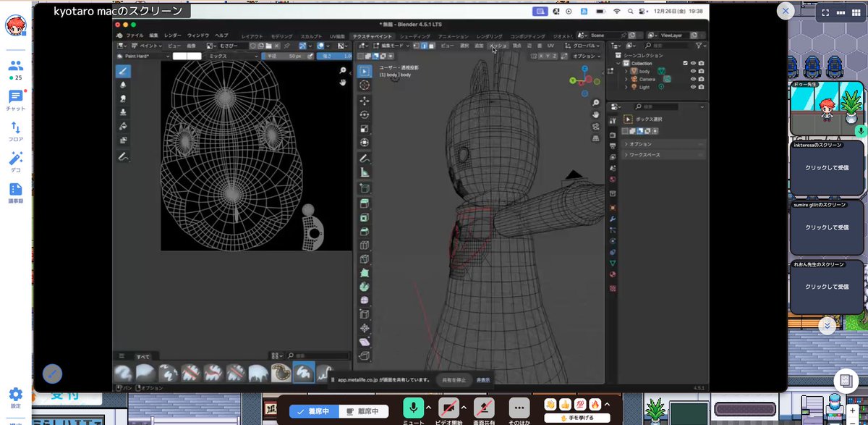868x425 pixels.
Task: Choose the Move tool in viewport toolbar
Action: [365, 101]
